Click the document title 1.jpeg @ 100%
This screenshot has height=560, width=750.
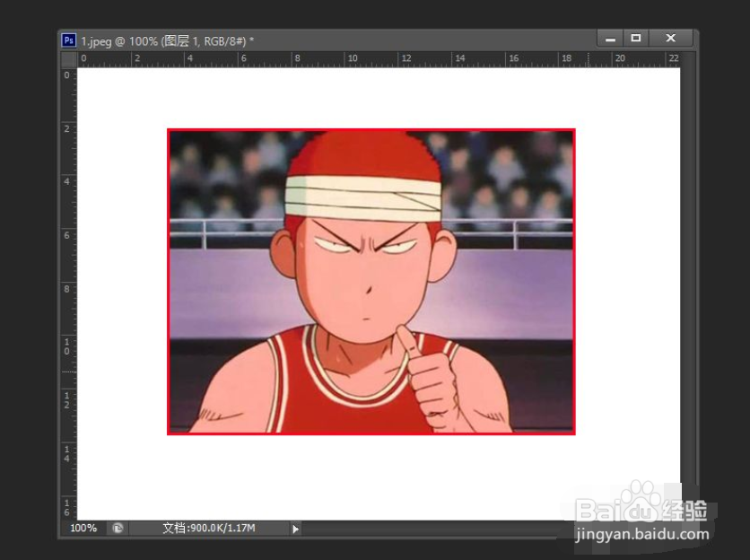119,41
